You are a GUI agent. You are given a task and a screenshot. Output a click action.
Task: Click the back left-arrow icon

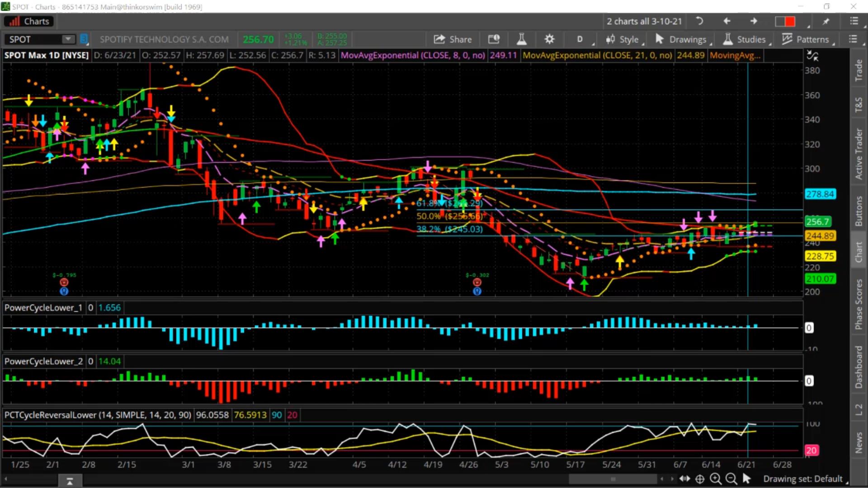pyautogui.click(x=726, y=21)
